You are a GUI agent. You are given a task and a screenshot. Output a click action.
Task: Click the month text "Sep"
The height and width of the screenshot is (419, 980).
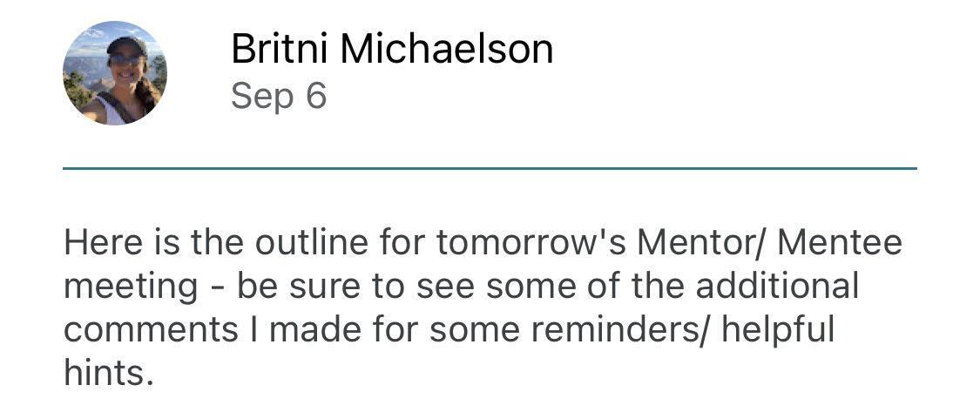coord(262,96)
